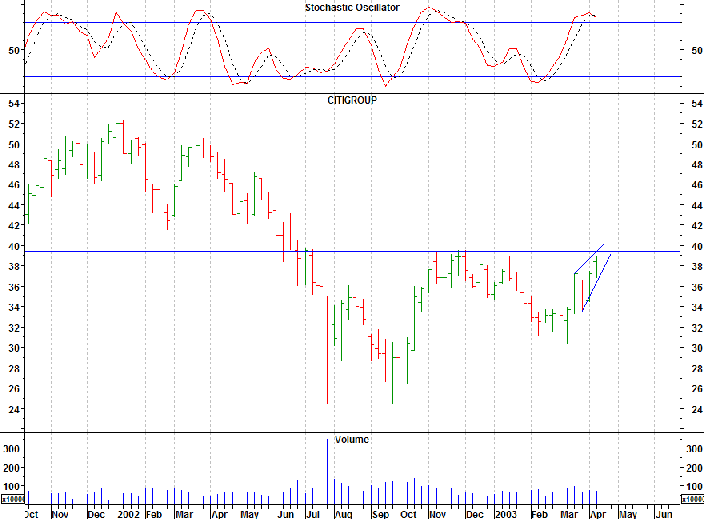Click the right price axis label 26

[696, 389]
